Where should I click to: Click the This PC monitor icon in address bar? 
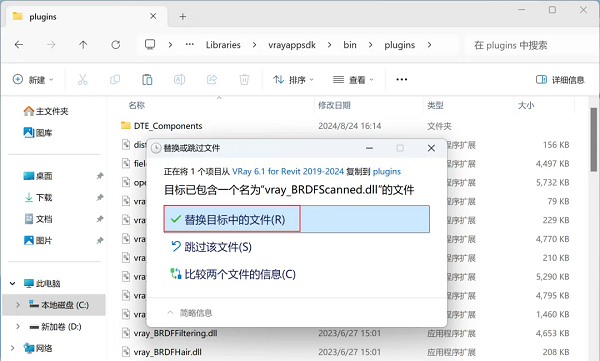coord(150,45)
